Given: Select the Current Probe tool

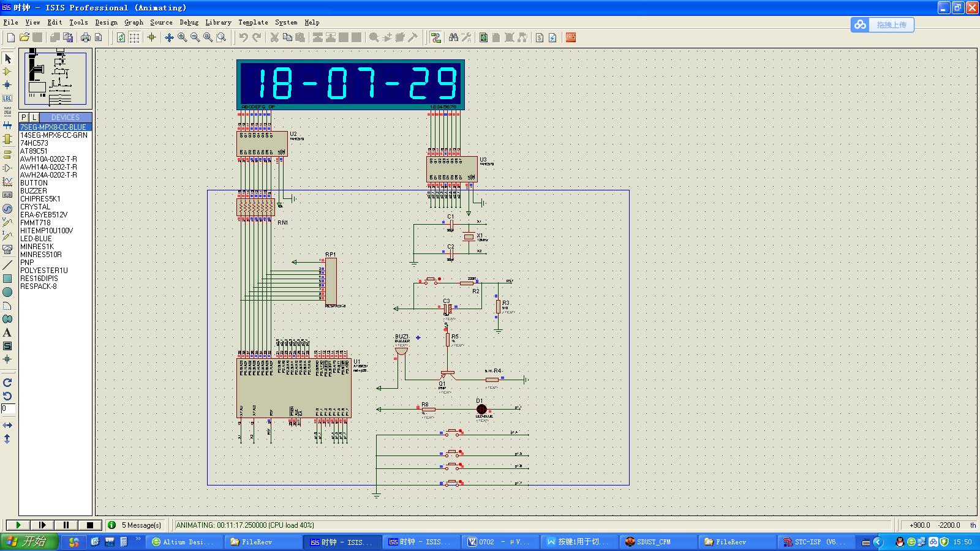Looking at the screenshot, I should 7,235.
